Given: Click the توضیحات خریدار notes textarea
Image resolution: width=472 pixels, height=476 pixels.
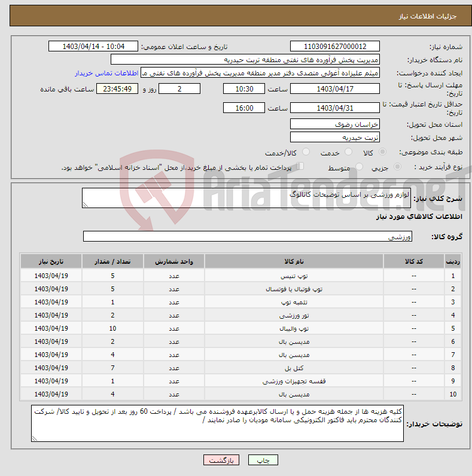Looking at the screenshot, I should [x=218, y=423].
